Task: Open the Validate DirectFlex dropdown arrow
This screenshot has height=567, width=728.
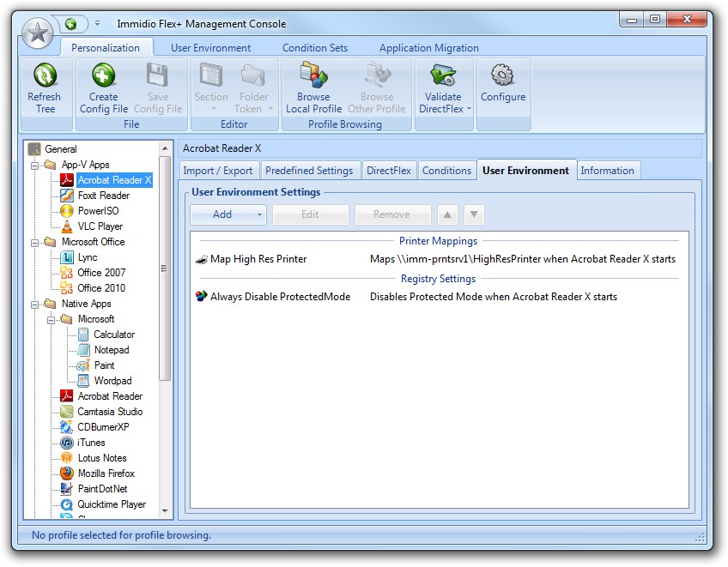Action: (469, 109)
